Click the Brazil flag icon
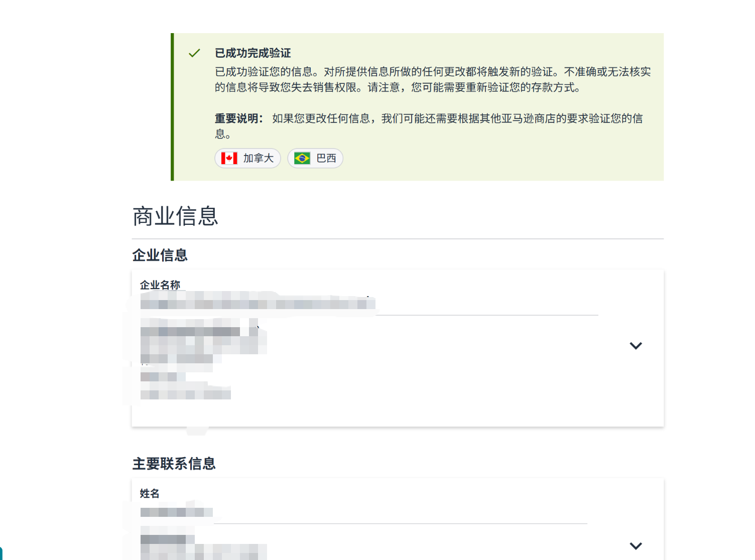The height and width of the screenshot is (560, 755). tap(302, 159)
